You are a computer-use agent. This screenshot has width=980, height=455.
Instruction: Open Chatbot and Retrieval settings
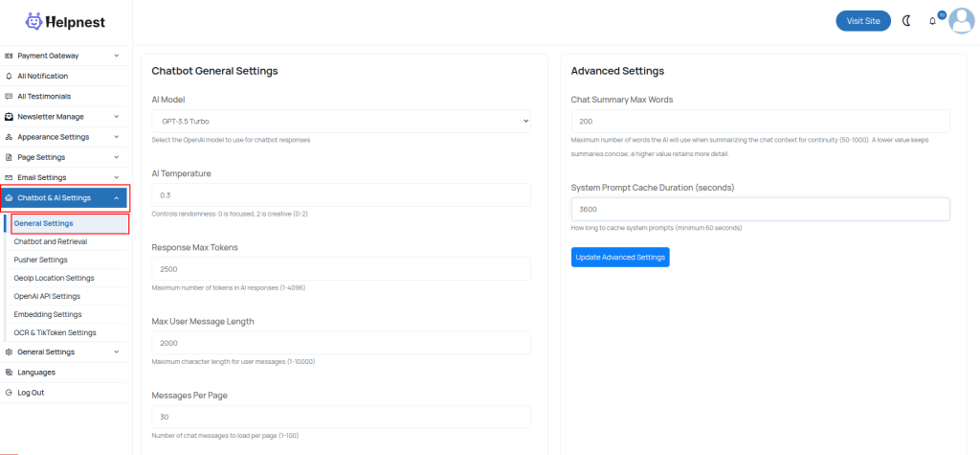(x=51, y=241)
